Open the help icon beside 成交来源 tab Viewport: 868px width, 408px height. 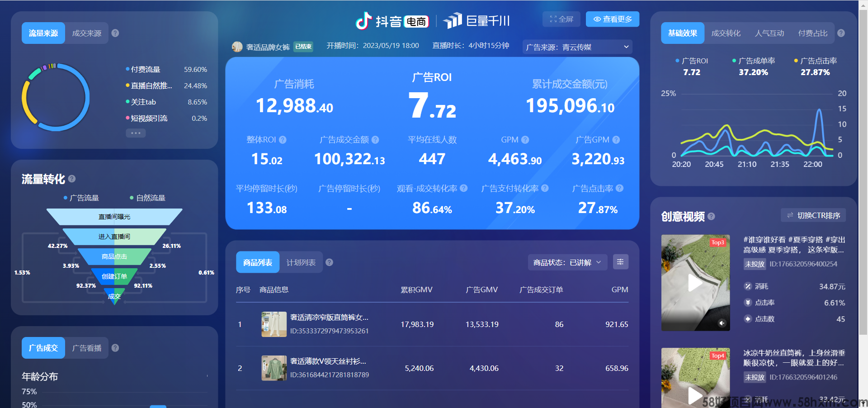[x=115, y=33]
